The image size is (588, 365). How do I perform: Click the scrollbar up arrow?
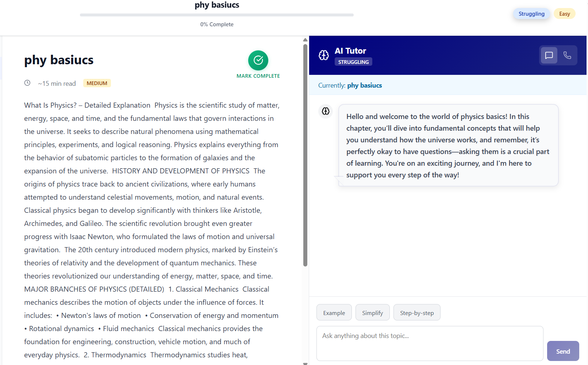[305, 40]
